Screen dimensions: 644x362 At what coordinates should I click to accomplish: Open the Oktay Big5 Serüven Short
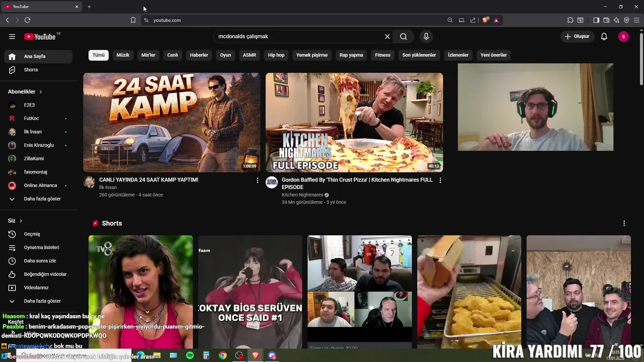250,292
